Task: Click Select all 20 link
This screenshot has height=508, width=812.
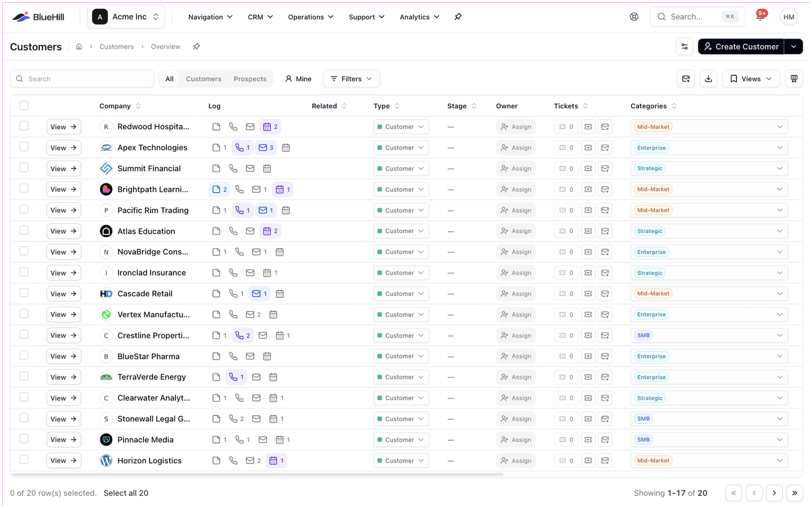Action: [x=126, y=493]
